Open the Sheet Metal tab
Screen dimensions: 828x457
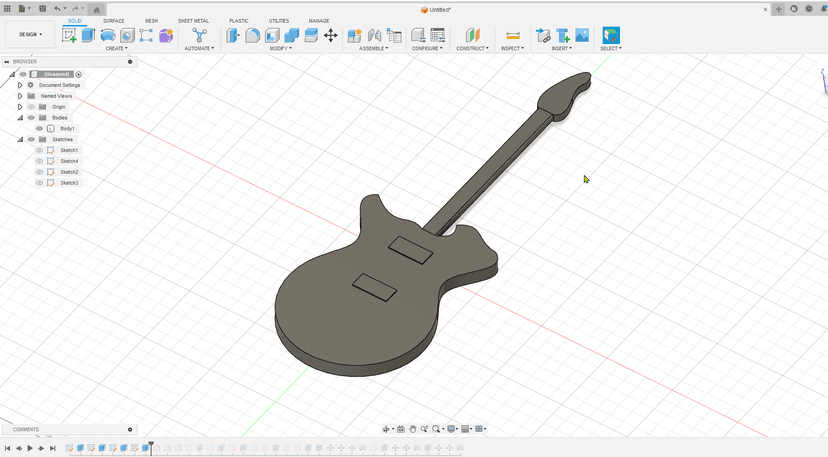coord(193,20)
